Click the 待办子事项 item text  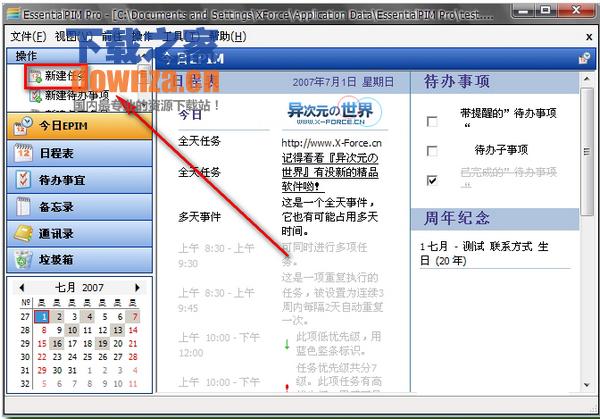coord(501,150)
